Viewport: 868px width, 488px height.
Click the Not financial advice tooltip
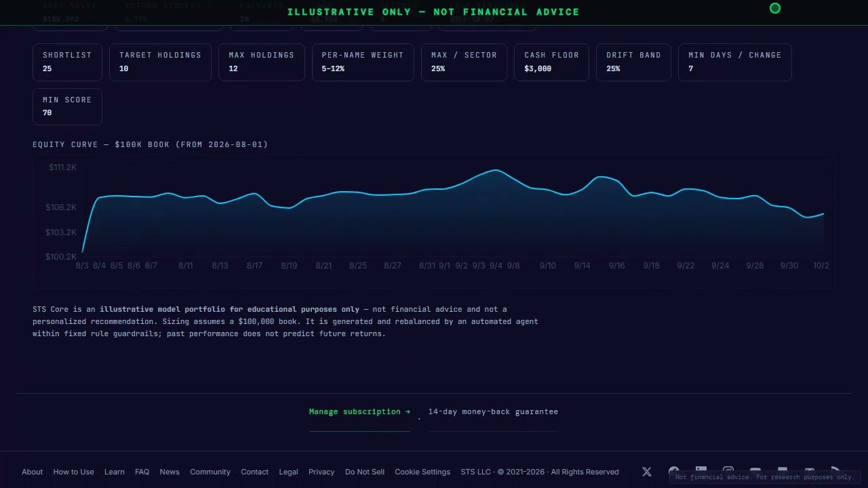[765, 477]
